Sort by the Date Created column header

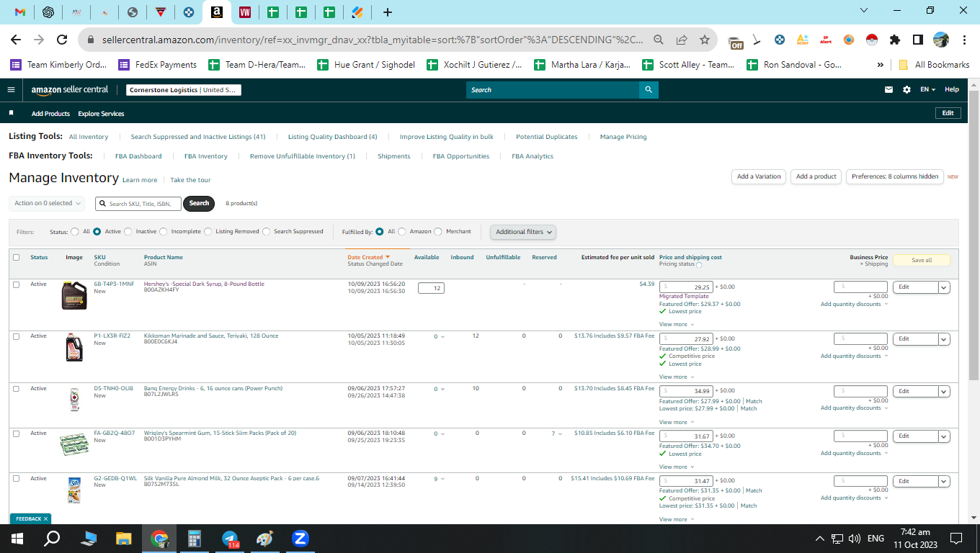[x=368, y=257]
